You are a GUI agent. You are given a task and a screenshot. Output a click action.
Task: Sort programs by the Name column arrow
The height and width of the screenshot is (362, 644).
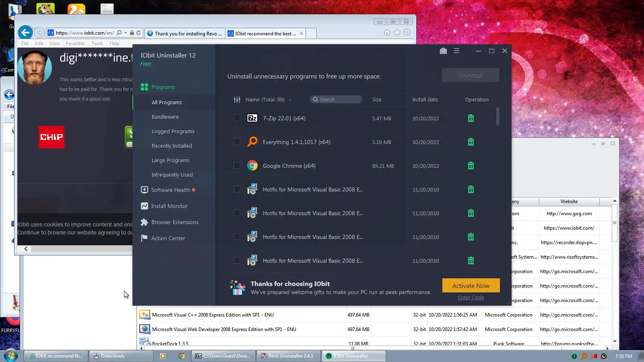click(290, 100)
